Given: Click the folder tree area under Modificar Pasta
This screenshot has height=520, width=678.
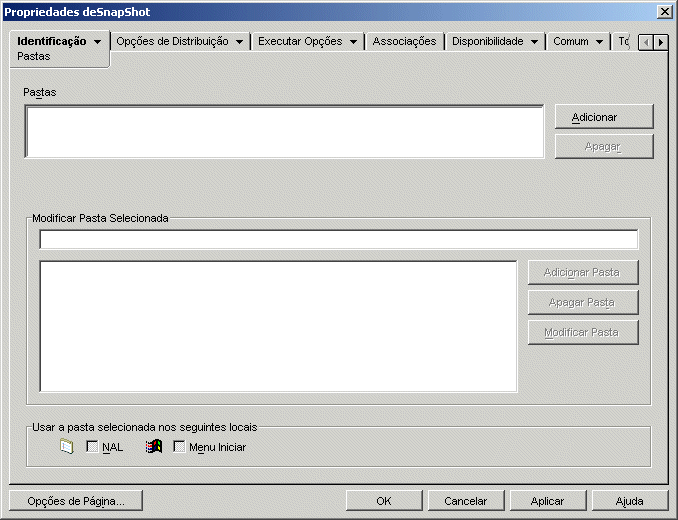Looking at the screenshot, I should click(278, 326).
